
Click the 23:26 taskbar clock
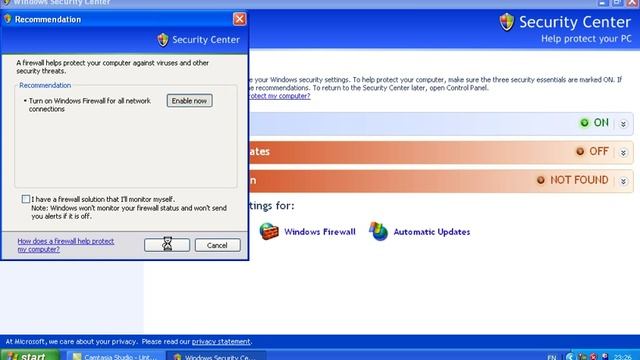(x=622, y=357)
